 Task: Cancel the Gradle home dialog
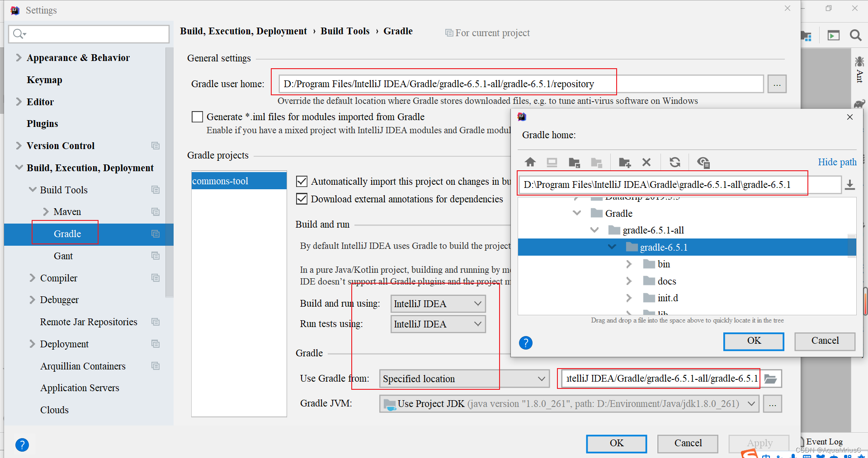click(x=825, y=341)
